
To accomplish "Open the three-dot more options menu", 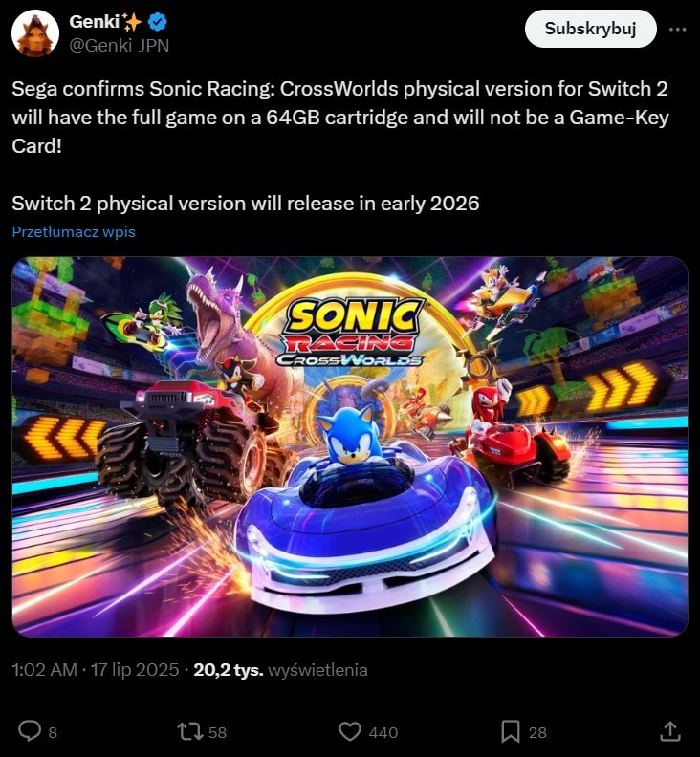I will click(677, 30).
